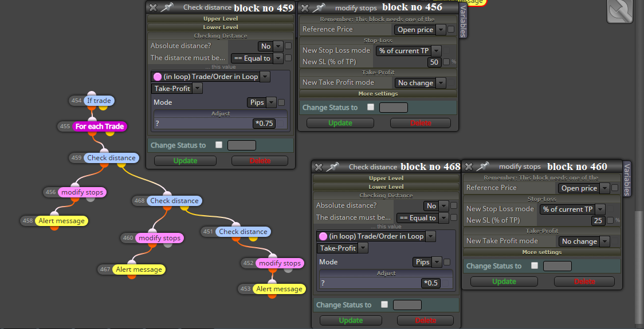Select node 451 Check distance
Screen dimensions: 644x329
(243, 231)
